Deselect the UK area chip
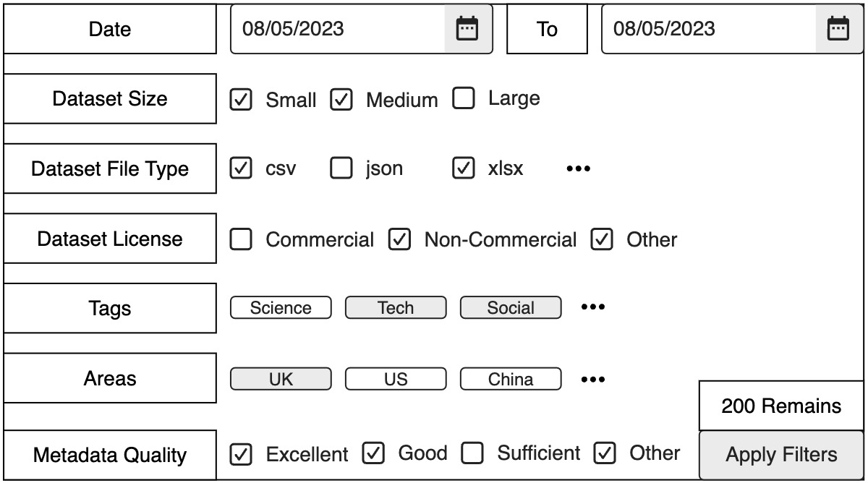This screenshot has width=868, height=483. (x=281, y=379)
